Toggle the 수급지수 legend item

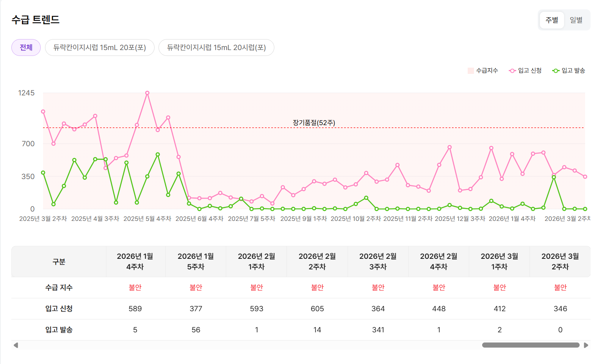(483, 70)
